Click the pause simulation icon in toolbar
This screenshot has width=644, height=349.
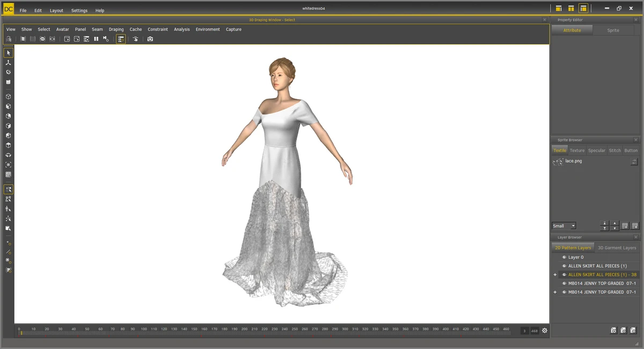(x=96, y=39)
